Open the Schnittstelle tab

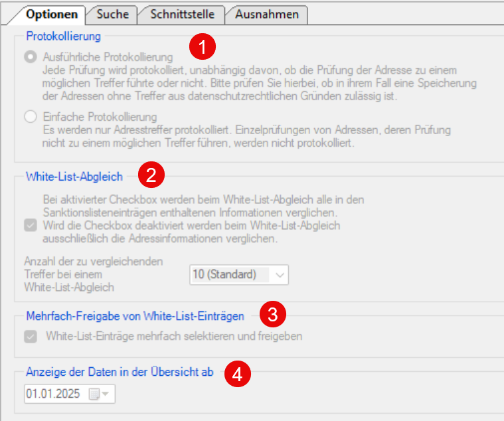(x=180, y=14)
